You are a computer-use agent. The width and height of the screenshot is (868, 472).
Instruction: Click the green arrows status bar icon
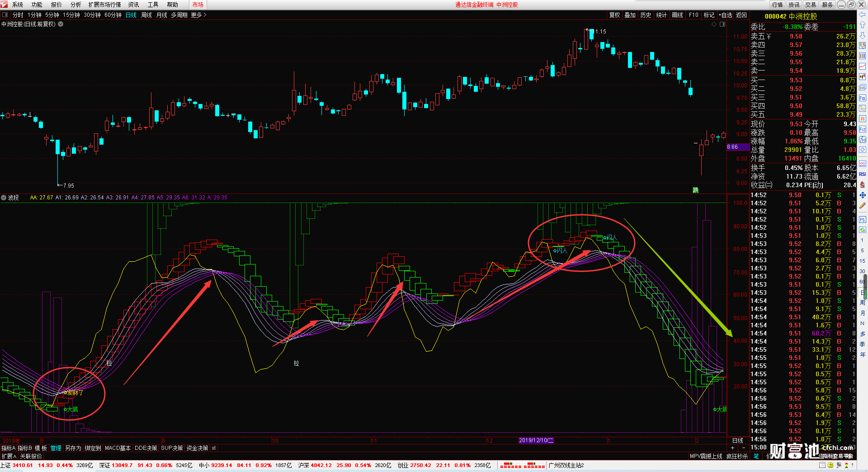click(847, 465)
